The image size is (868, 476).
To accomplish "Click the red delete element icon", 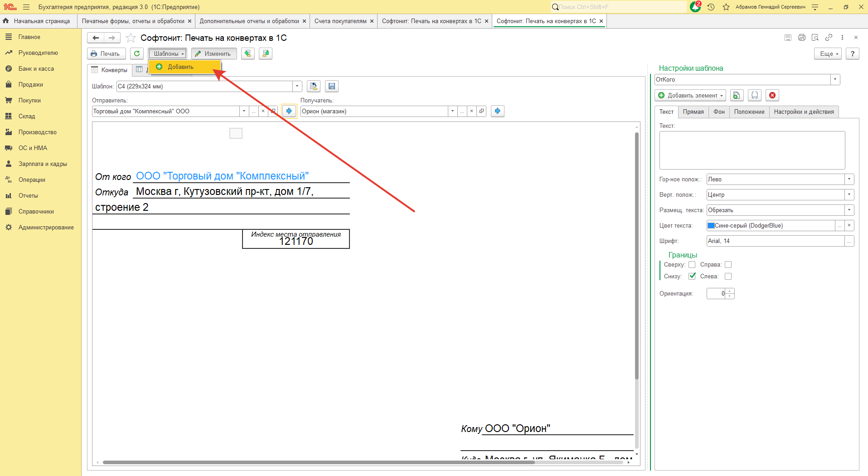I will tap(772, 95).
